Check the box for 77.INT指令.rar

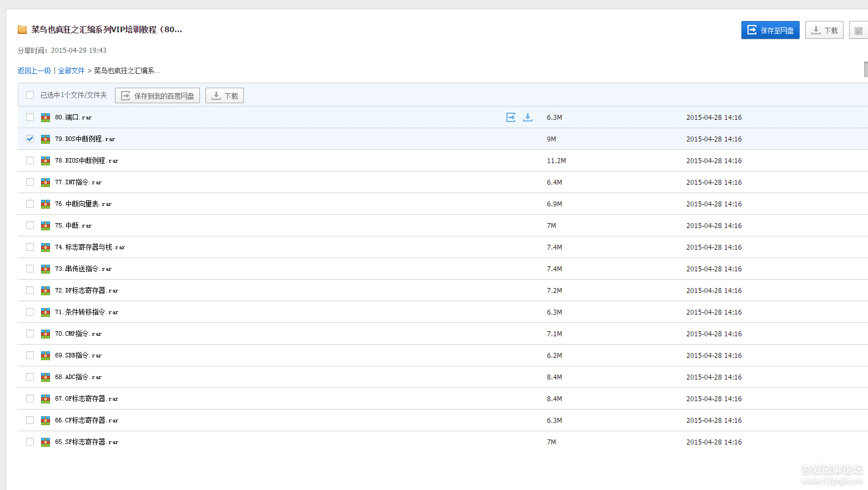(x=30, y=182)
